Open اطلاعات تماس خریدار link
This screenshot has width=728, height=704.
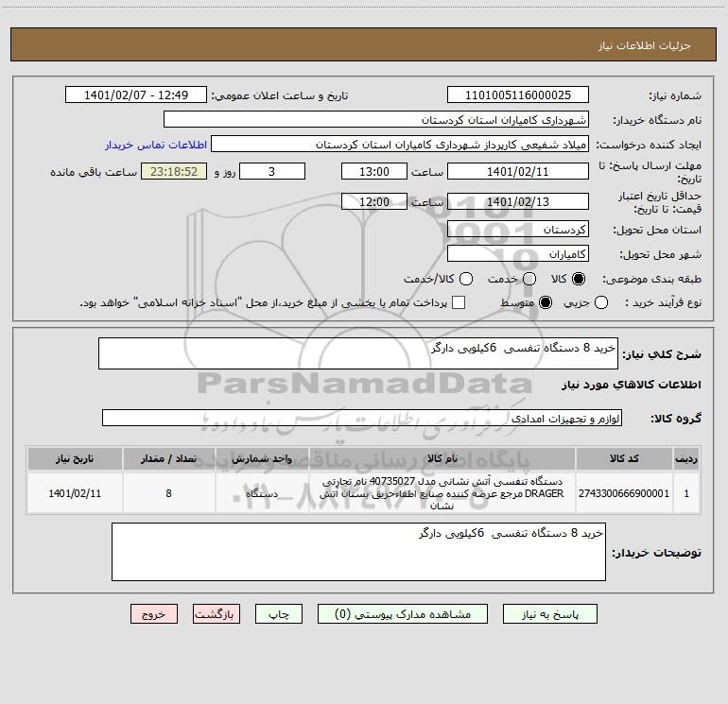156,145
